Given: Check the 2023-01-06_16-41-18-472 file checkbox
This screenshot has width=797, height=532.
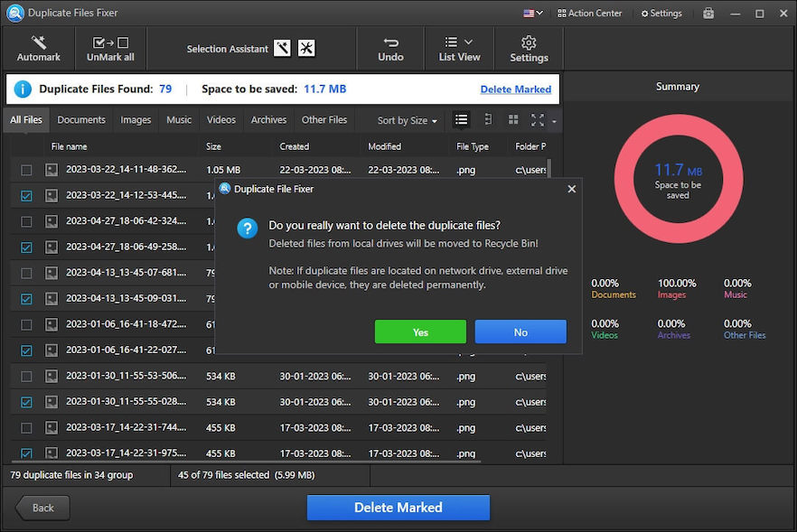Looking at the screenshot, I should [x=26, y=324].
